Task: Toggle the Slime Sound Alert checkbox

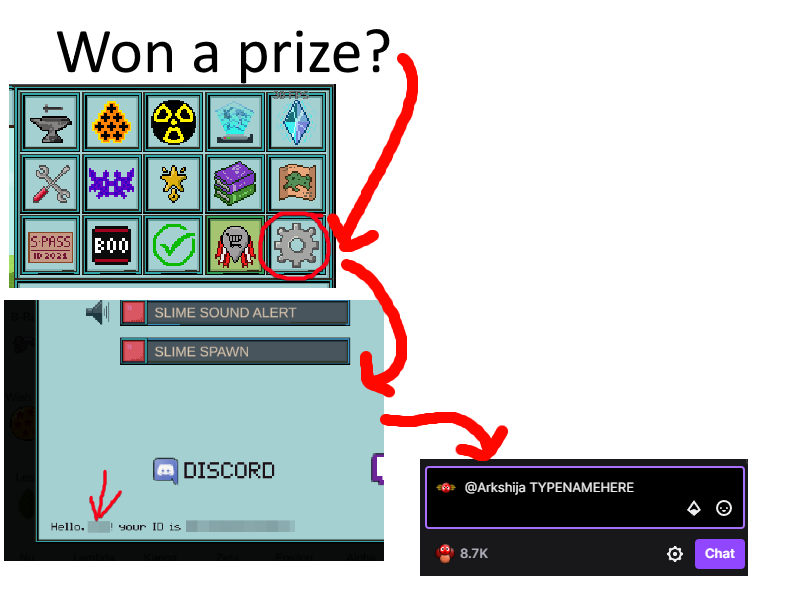Action: (x=134, y=312)
